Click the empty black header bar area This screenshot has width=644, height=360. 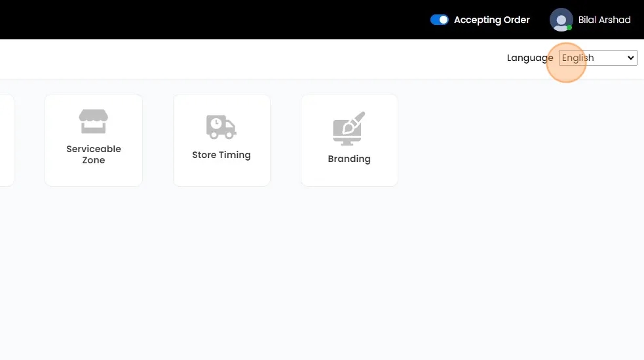pyautogui.click(x=197, y=20)
